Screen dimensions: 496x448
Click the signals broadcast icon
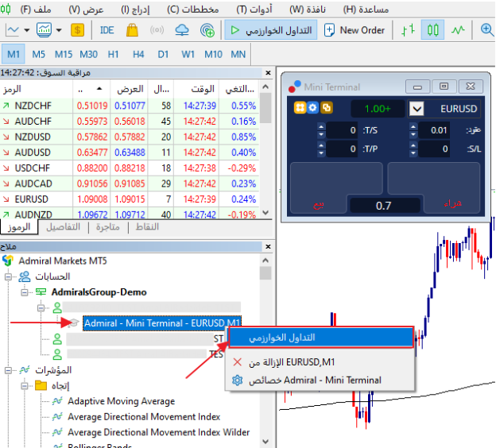pyautogui.click(x=157, y=30)
